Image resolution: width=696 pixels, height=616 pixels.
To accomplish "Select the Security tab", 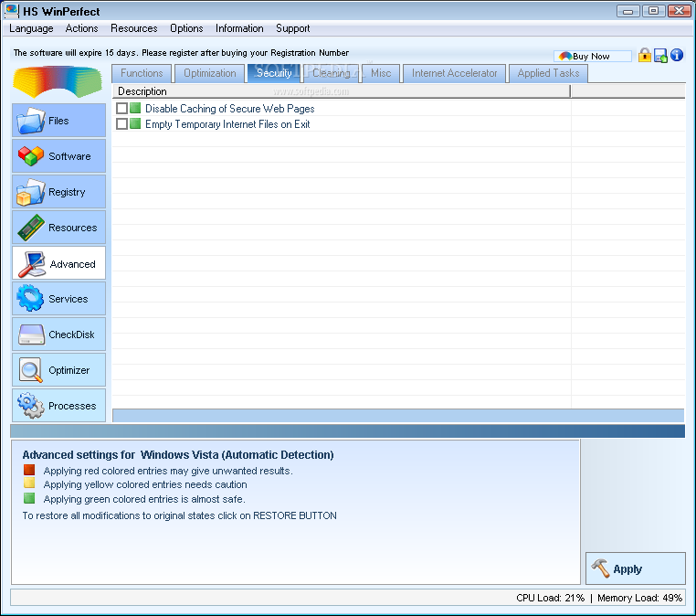I will click(274, 73).
